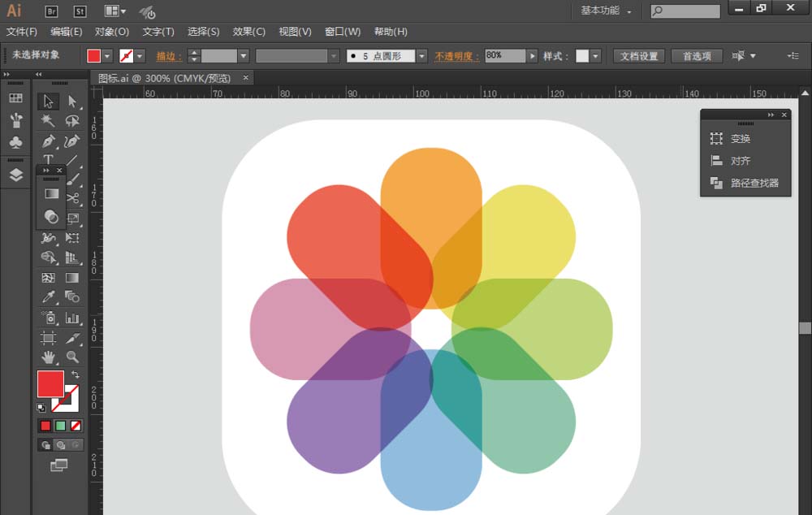Open the Layers panel in left dock
The width and height of the screenshot is (812, 515).
click(15, 175)
